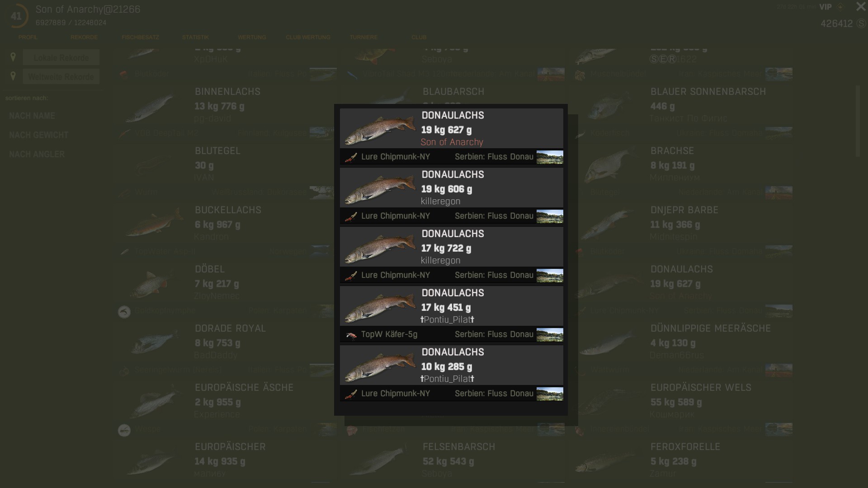Click the Donau location thumbnail in first record

tap(549, 157)
